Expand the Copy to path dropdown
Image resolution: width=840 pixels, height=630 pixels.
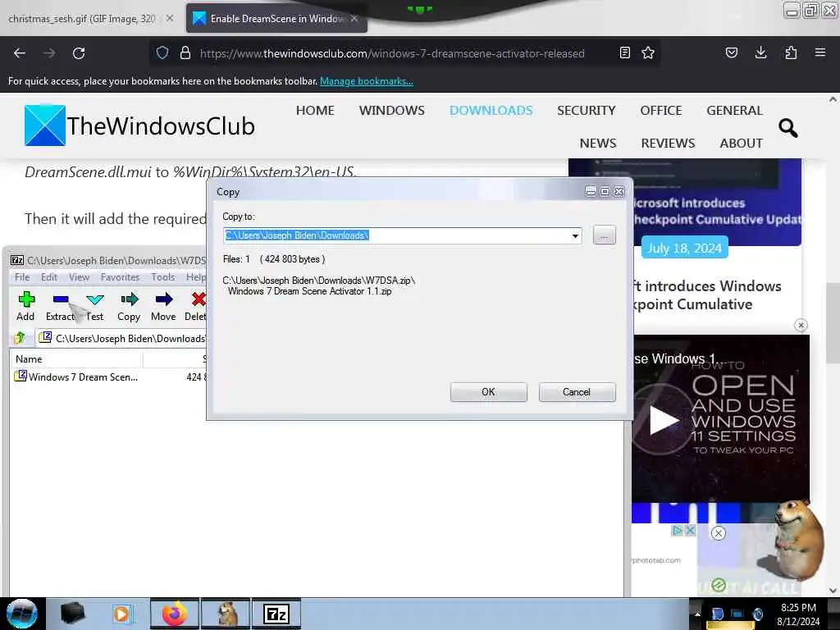point(575,235)
